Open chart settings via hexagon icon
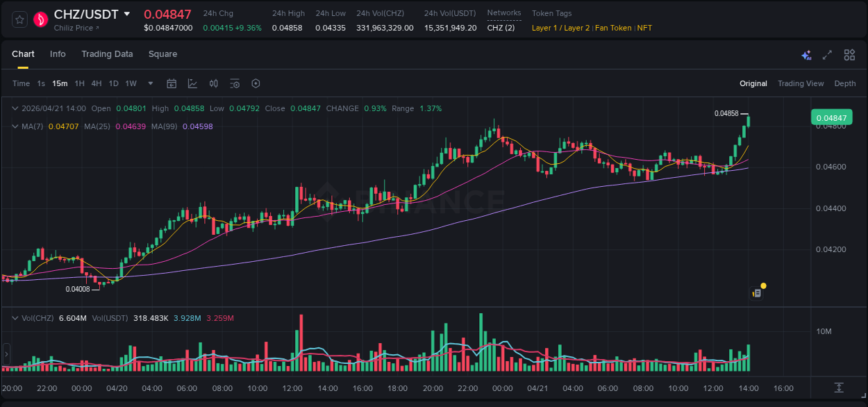Viewport: 868px width, 407px height. coord(256,83)
